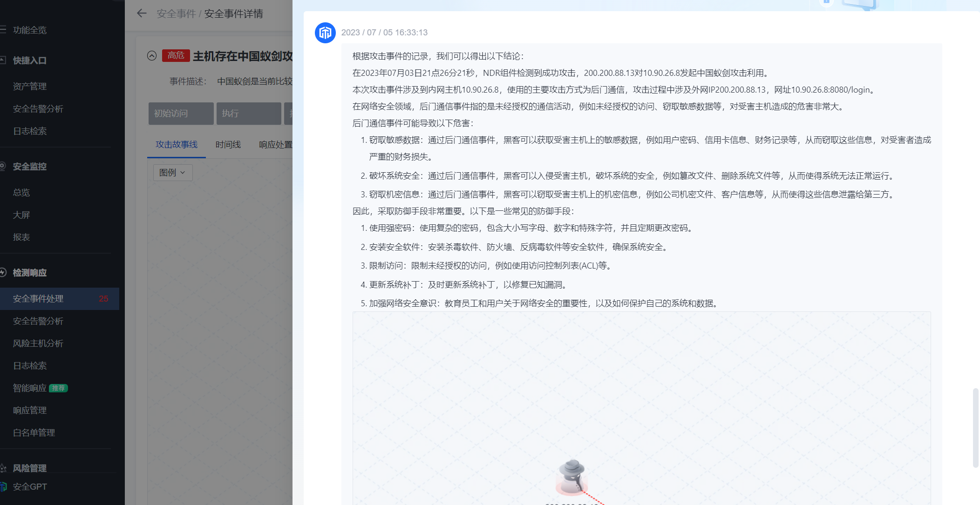The height and width of the screenshot is (505, 980).
Task: Navigate via the 安全事件 breadcrumb link
Action: tap(176, 13)
